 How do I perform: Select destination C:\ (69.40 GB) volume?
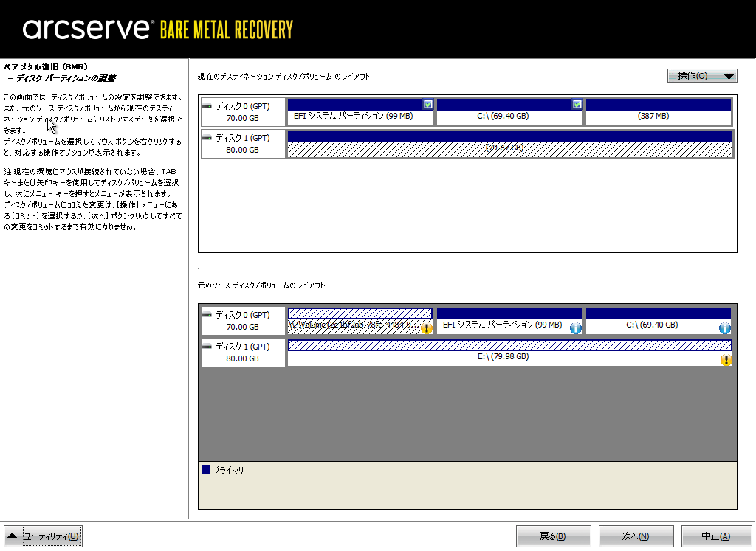coord(509,111)
